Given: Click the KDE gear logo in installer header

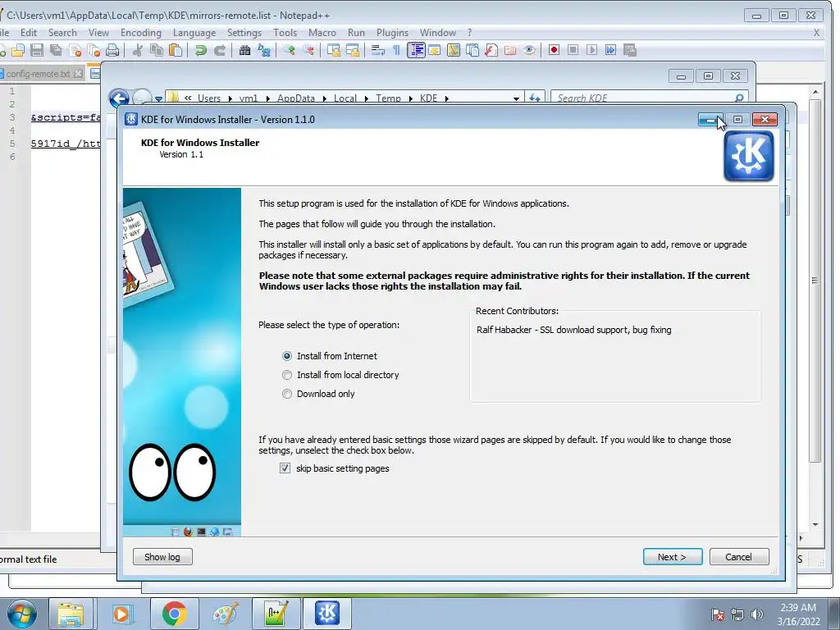Looking at the screenshot, I should (748, 156).
